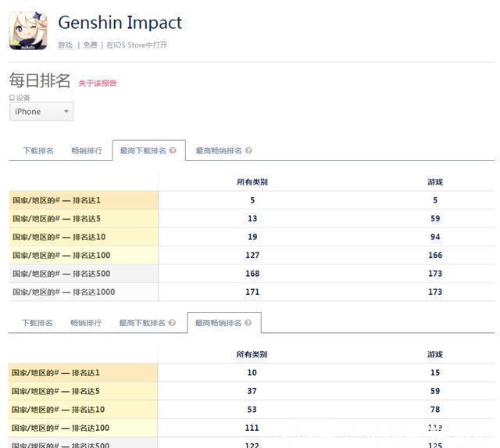Select 排名达5 row in the download table
Screen dimensions: 500x448
pyautogui.click(x=252, y=219)
